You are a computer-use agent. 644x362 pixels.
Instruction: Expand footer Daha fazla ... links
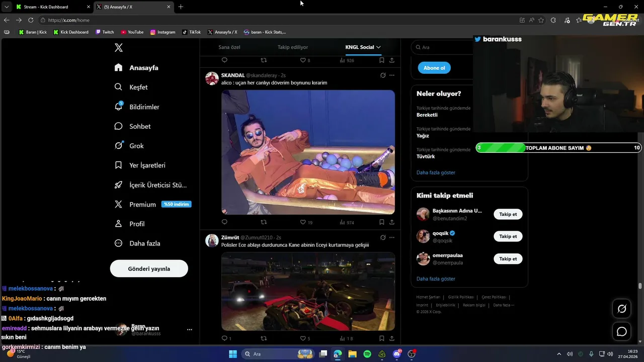point(504,305)
